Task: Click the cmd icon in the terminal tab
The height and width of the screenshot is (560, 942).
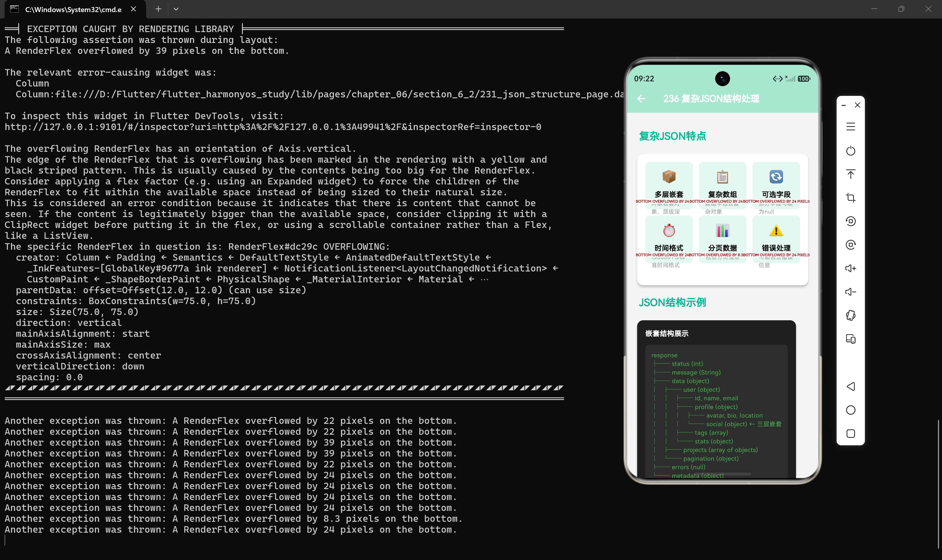Action: 14,9
